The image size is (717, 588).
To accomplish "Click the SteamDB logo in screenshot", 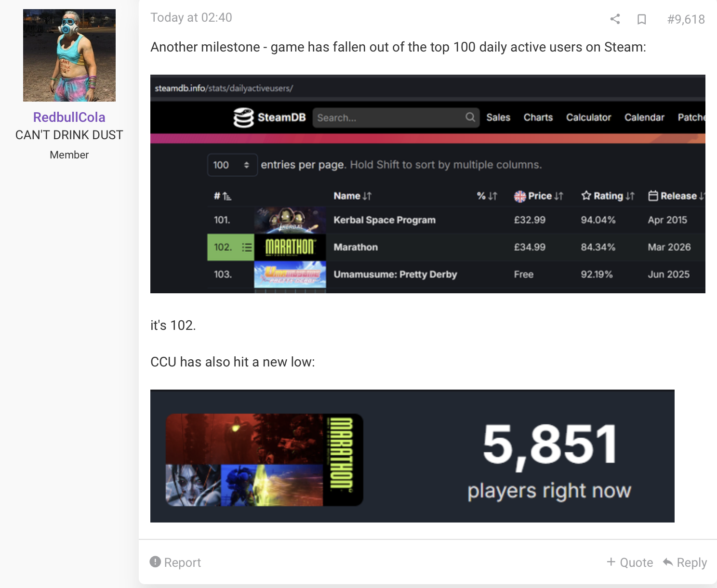I will coord(270,118).
